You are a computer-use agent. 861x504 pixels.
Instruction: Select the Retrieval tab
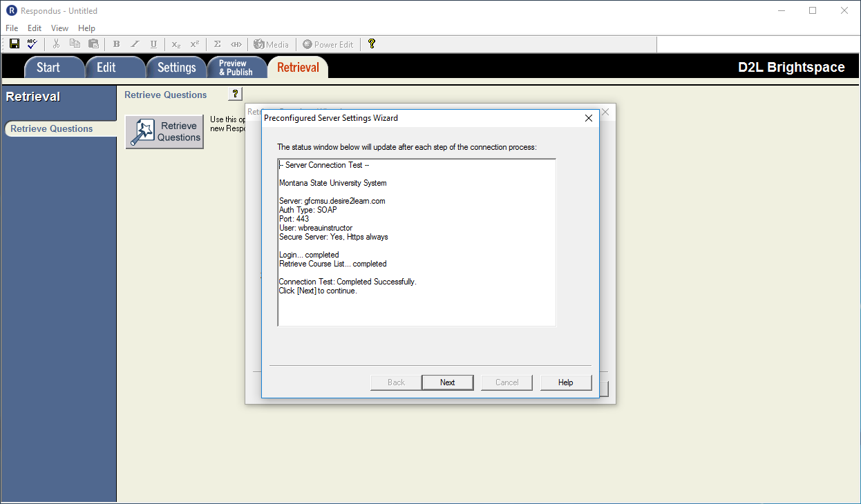click(298, 67)
